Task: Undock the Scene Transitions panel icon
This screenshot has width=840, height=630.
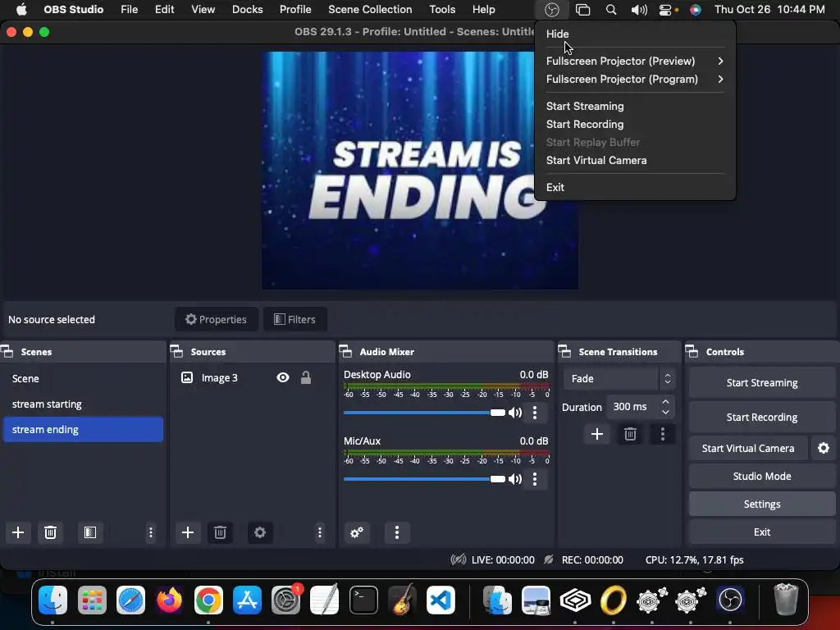Action: pos(564,351)
